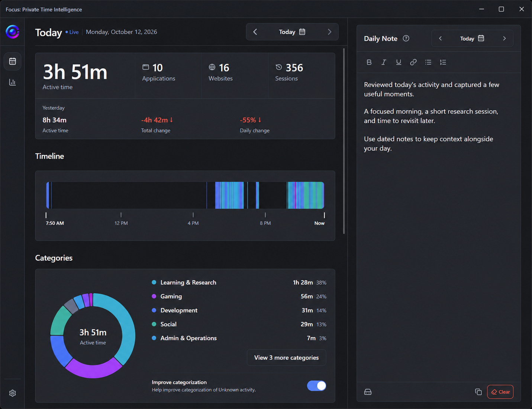
Task: Go to previous day in main dashboard
Action: click(x=255, y=32)
